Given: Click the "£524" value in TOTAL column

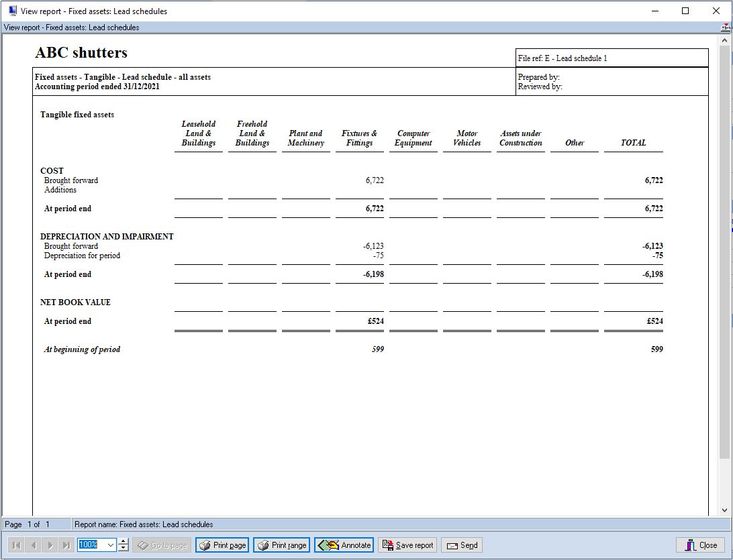Looking at the screenshot, I should pos(655,321).
